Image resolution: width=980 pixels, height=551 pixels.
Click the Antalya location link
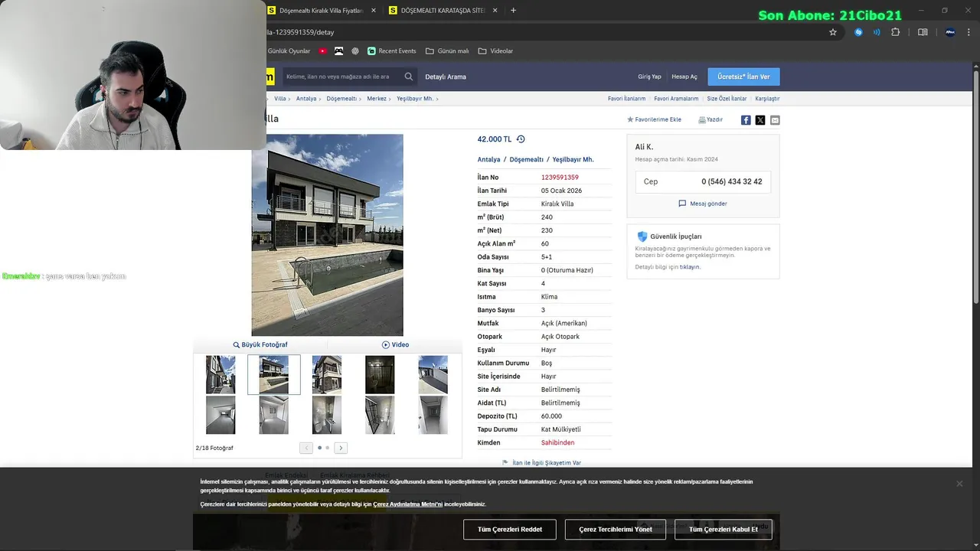tap(488, 159)
